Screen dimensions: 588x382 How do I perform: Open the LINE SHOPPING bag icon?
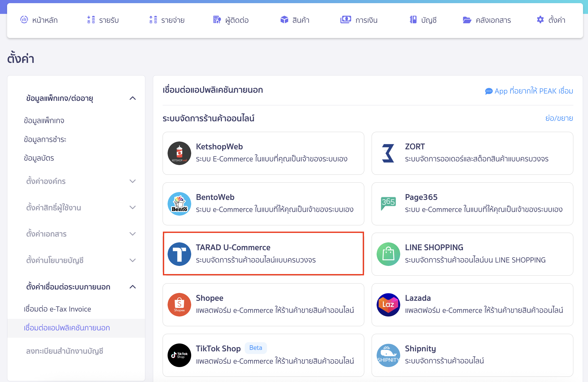point(388,254)
